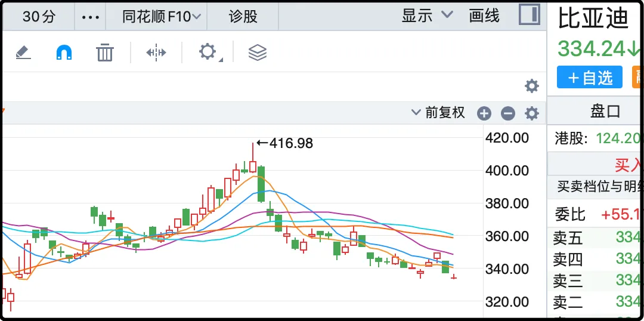Open chart settings gear beside 前复权

point(531,113)
